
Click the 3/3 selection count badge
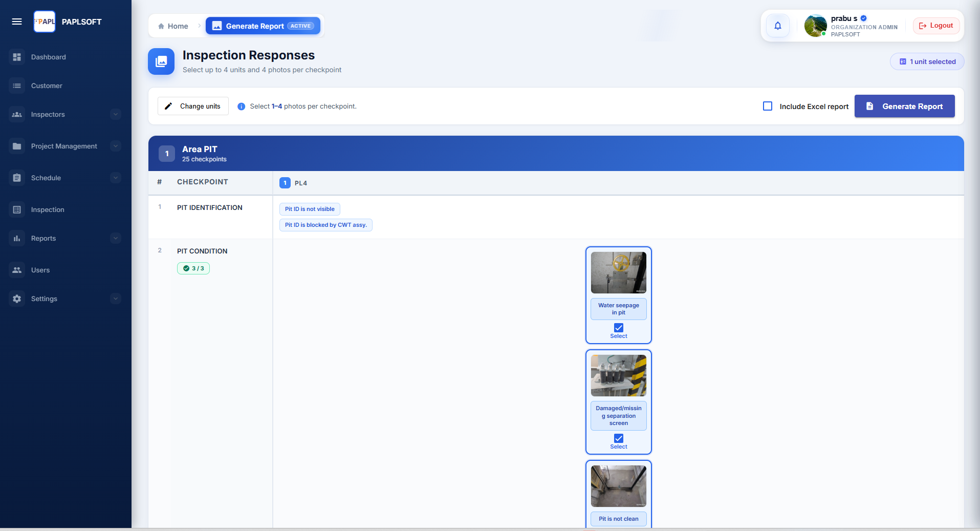pos(193,268)
